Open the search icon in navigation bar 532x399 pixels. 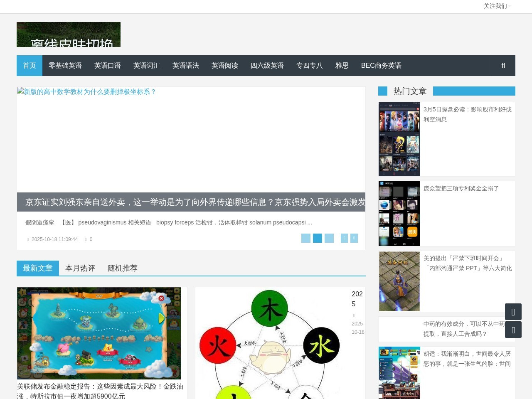tap(503, 66)
